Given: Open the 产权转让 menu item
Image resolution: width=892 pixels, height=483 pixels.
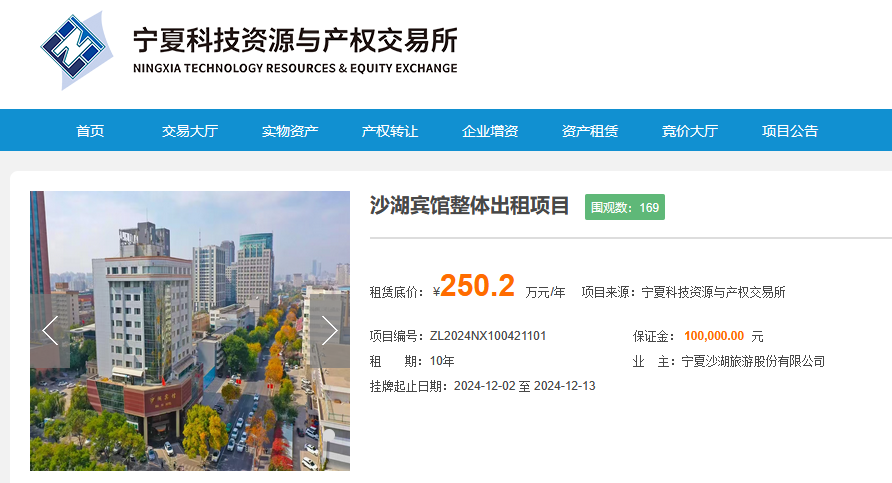Looking at the screenshot, I should point(390,131).
